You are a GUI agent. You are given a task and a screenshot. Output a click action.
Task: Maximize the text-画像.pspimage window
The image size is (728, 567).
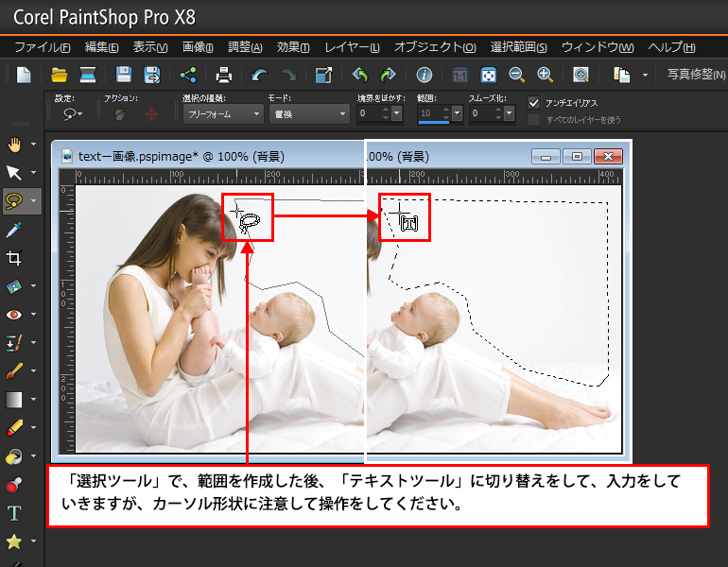[577, 156]
